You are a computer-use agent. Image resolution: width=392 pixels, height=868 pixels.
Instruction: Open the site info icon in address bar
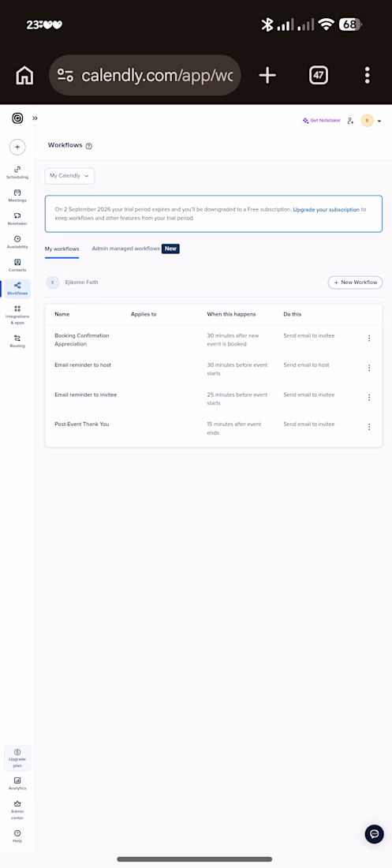[65, 75]
